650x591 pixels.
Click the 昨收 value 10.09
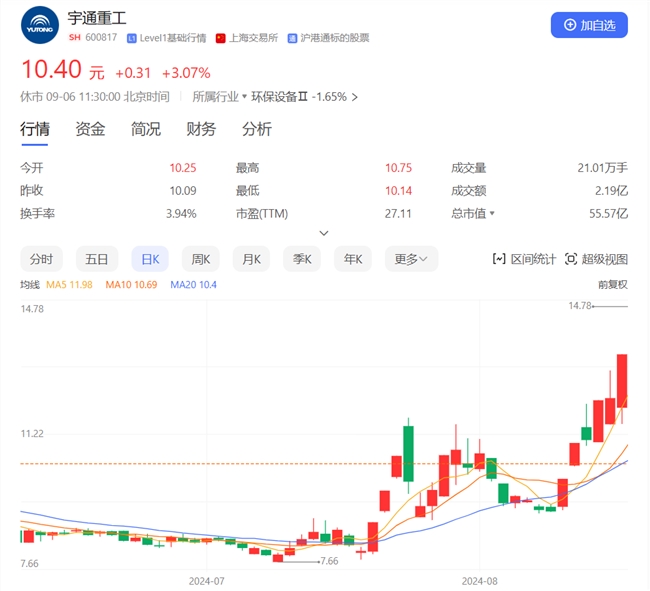tap(183, 191)
